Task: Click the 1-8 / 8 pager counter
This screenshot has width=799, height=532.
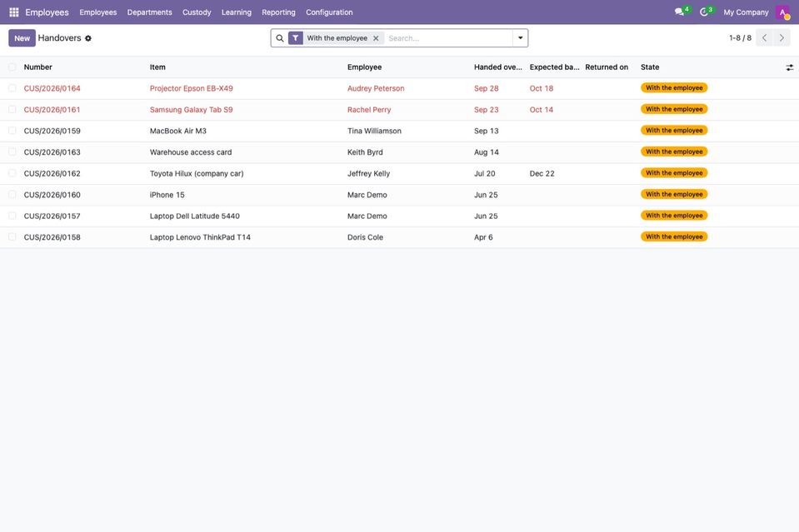Action: point(741,37)
